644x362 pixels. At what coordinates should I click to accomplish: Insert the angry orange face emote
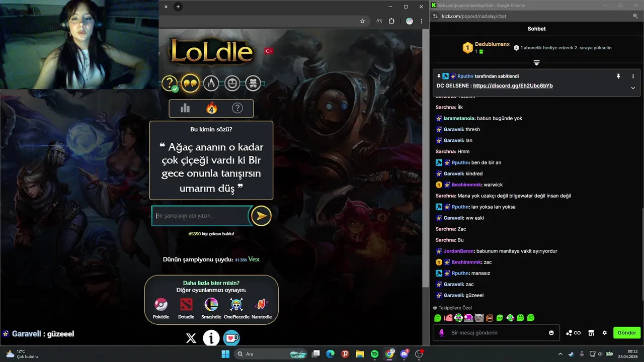pyautogui.click(x=489, y=318)
